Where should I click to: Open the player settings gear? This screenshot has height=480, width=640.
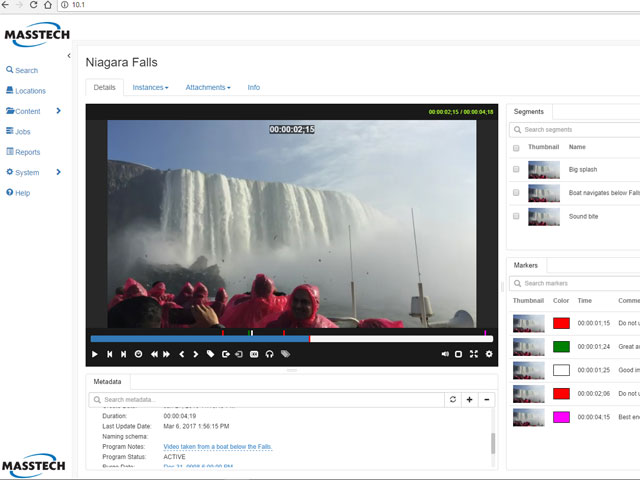(x=489, y=354)
